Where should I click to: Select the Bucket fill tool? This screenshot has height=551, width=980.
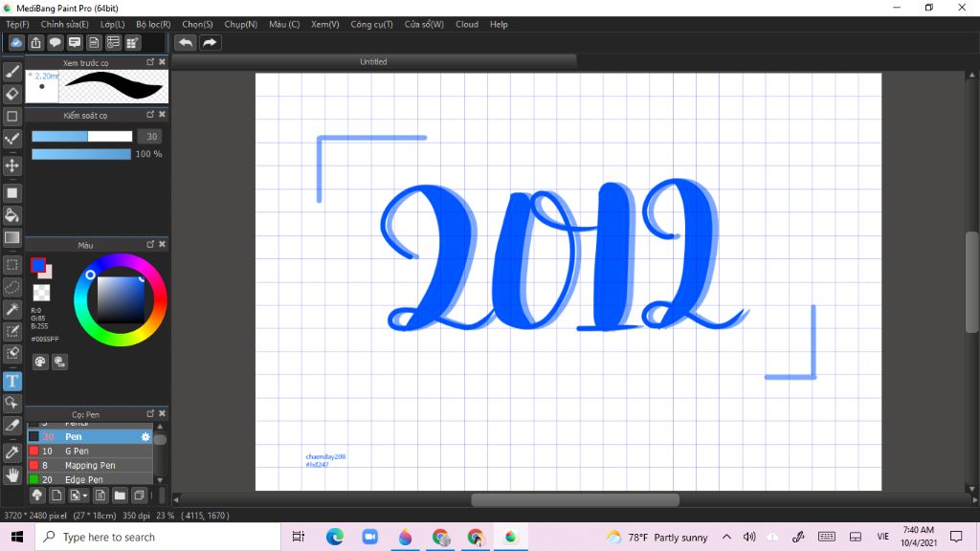pyautogui.click(x=11, y=215)
